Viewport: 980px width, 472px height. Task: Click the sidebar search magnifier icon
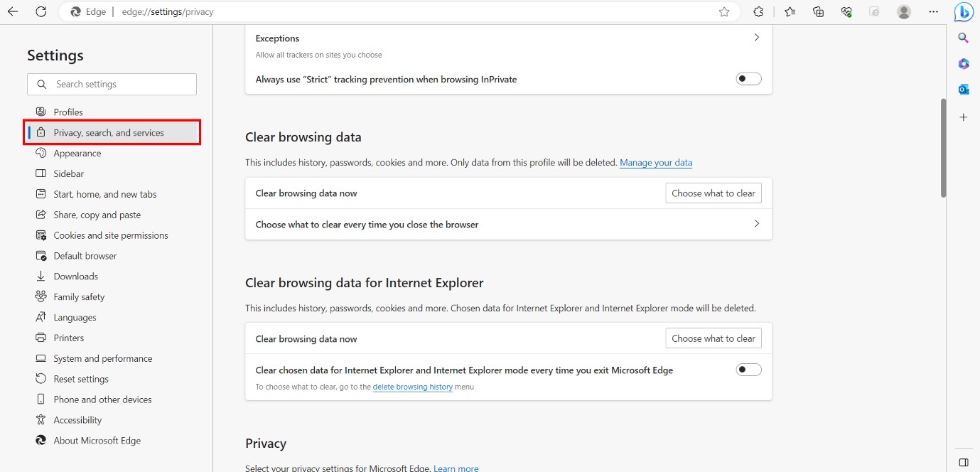[x=964, y=38]
